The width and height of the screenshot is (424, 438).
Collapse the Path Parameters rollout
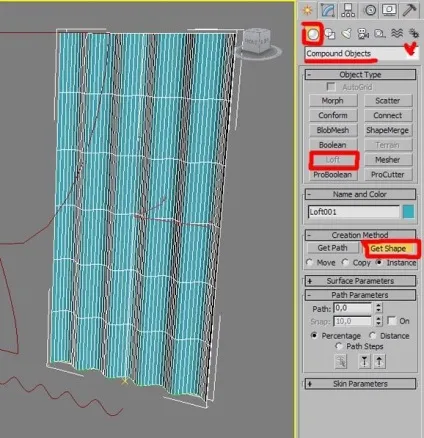360,295
